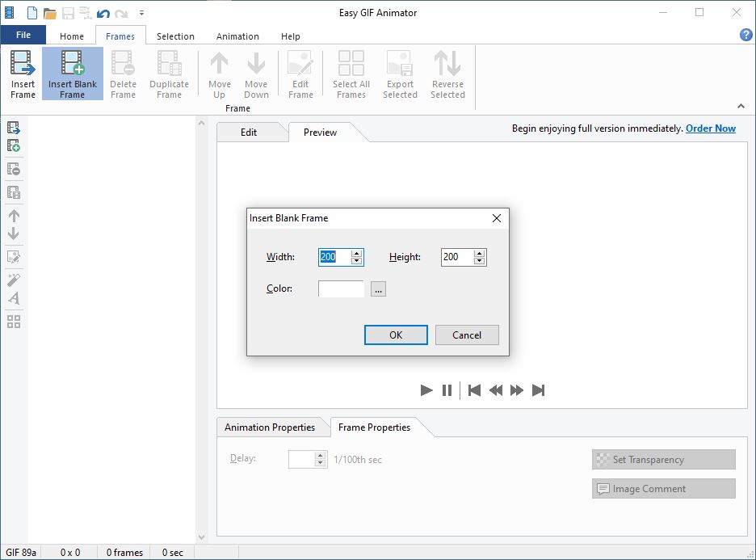Click the sidebar magic wand effect icon
This screenshot has width=756, height=560.
tap(14, 280)
